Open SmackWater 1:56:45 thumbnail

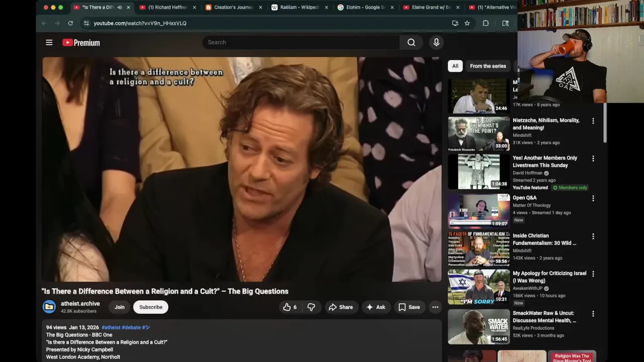coord(479,326)
